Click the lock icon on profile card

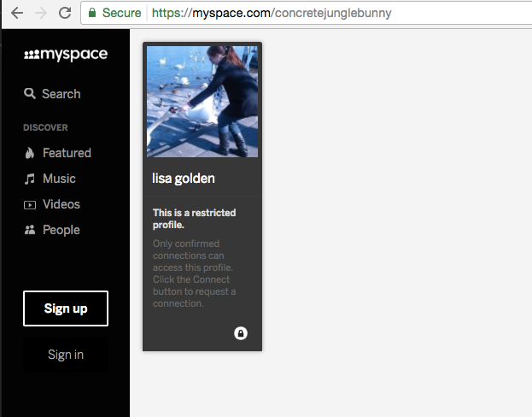241,333
